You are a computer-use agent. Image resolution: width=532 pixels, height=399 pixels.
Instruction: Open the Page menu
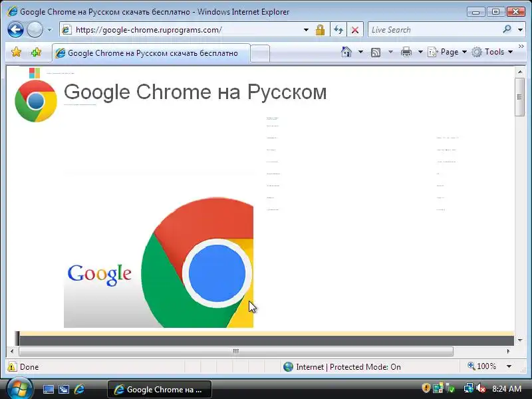click(447, 52)
